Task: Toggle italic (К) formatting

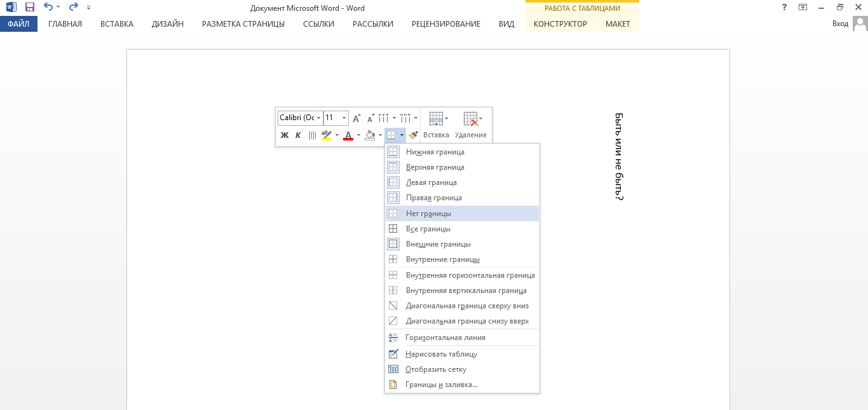Action: [x=298, y=135]
